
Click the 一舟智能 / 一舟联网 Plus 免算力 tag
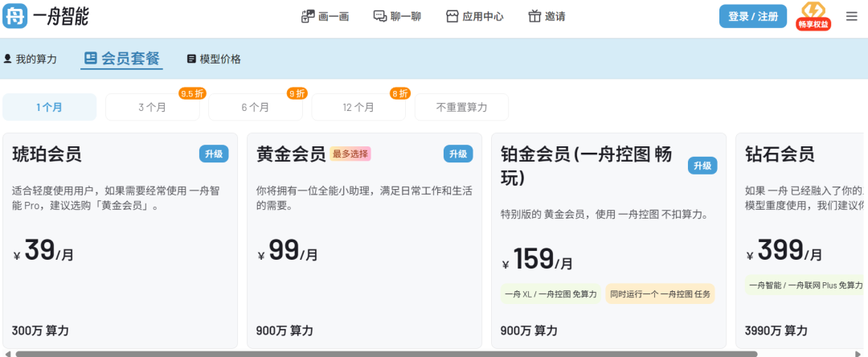tap(806, 285)
